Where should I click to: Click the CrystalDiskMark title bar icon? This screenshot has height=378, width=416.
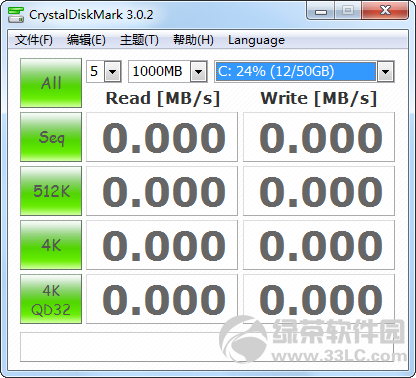(x=16, y=15)
